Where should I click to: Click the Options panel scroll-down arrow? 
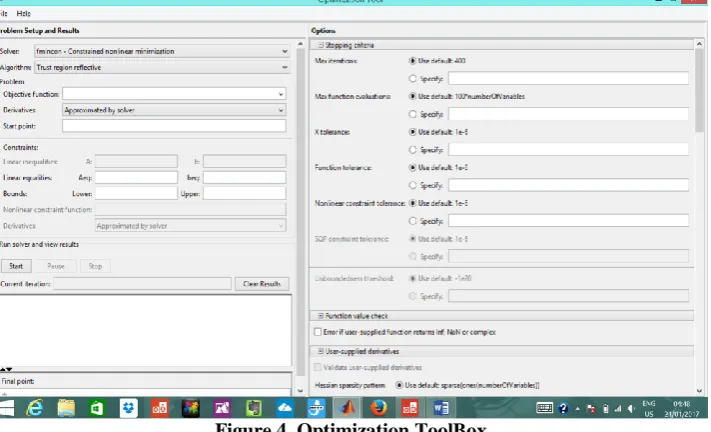tap(699, 390)
